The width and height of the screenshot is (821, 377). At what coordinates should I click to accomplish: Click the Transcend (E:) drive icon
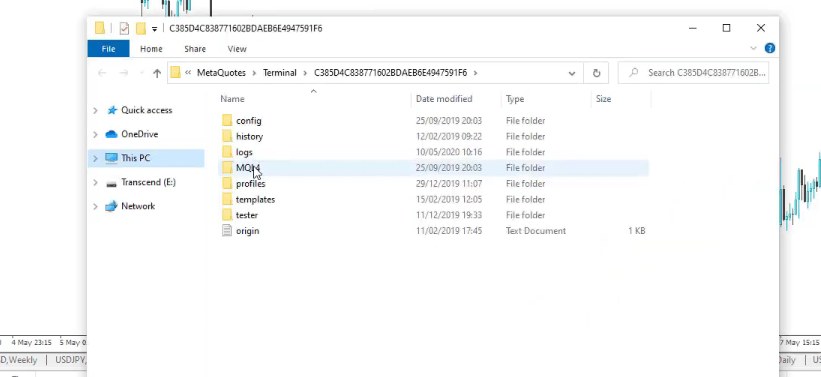[x=111, y=183]
